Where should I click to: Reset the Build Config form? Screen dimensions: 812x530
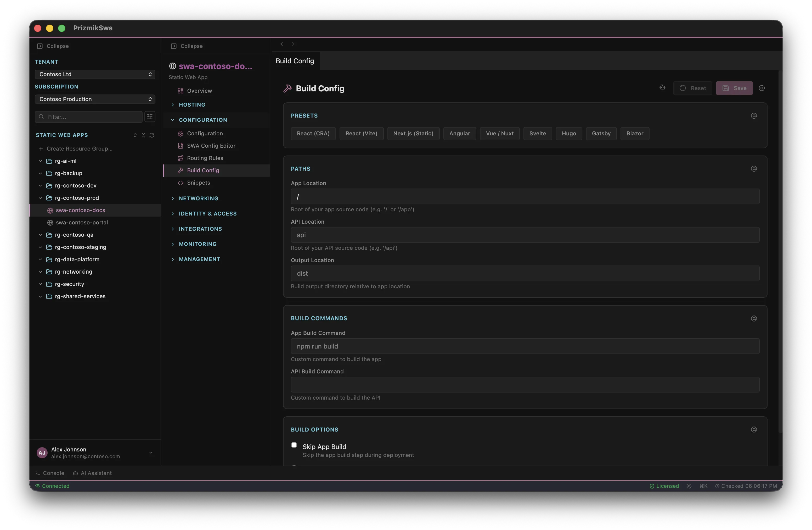(x=693, y=88)
